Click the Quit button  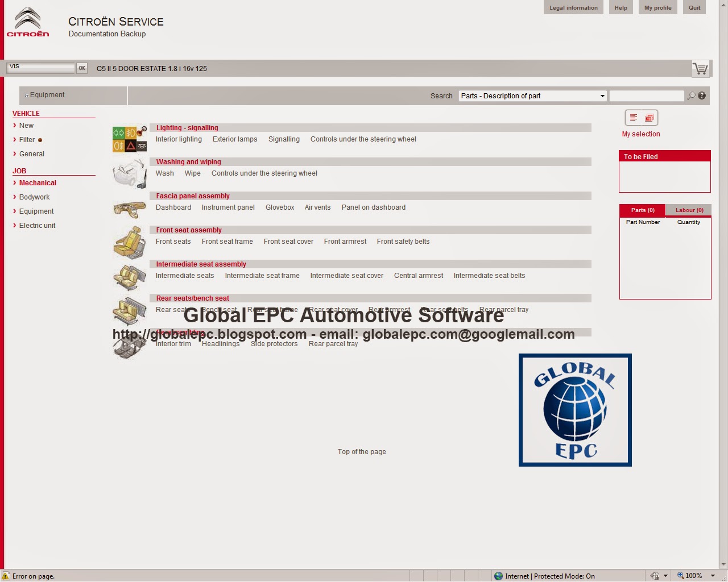click(694, 7)
